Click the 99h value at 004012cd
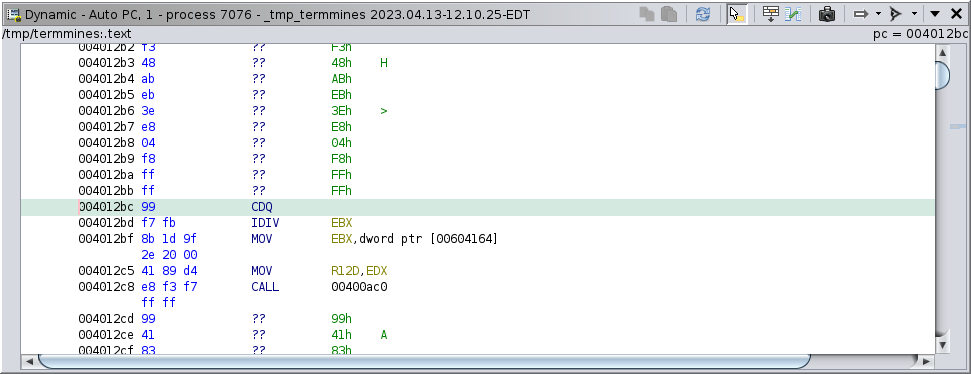 [341, 319]
